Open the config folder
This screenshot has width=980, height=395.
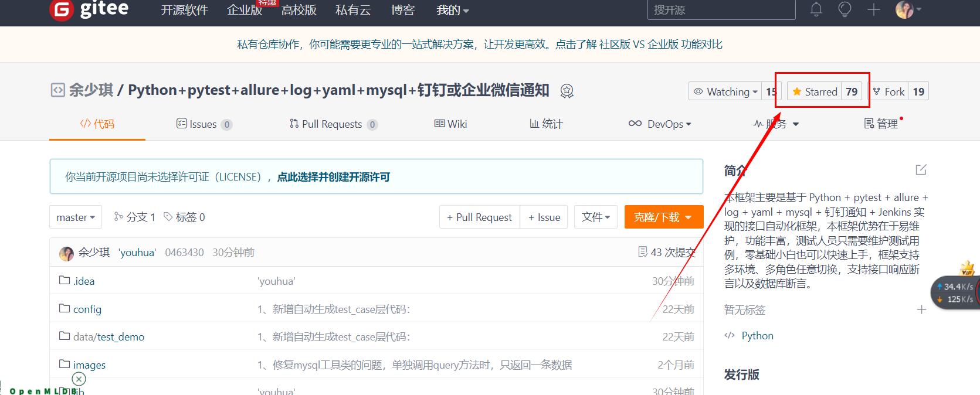click(x=87, y=309)
